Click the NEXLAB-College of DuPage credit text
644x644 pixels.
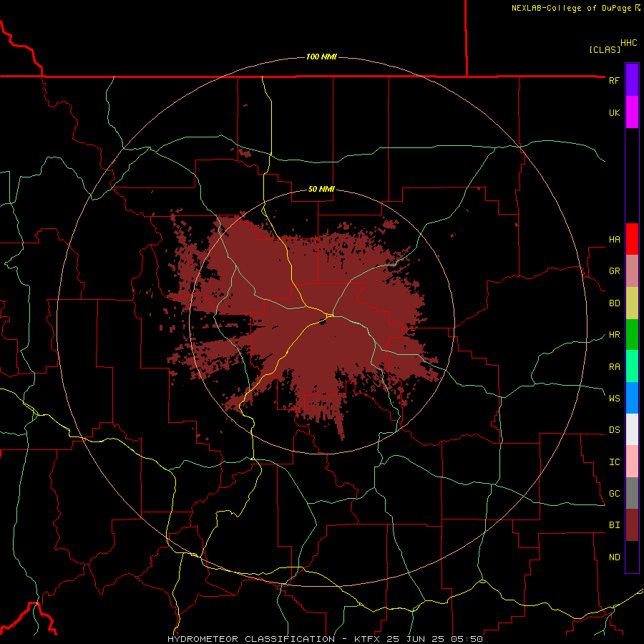571,8
